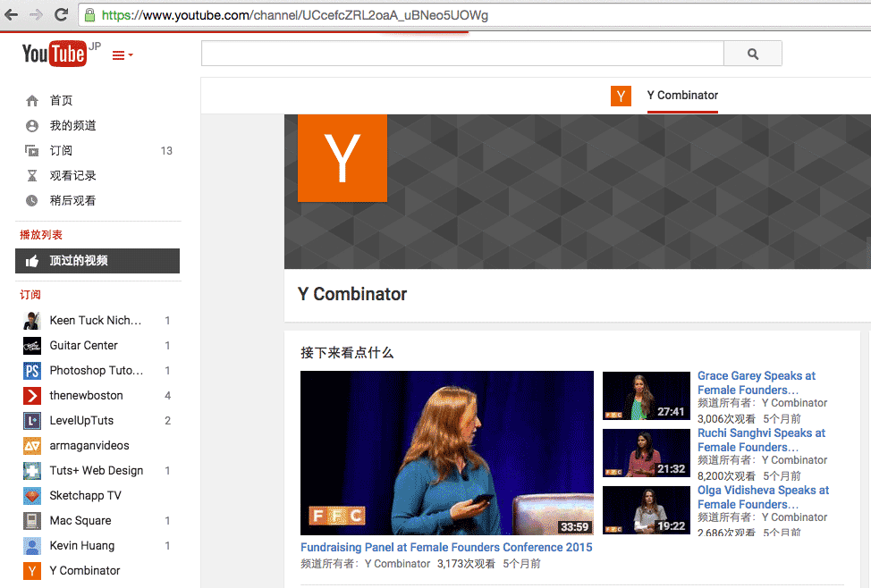
Task: Click small orange Y icon in header
Action: (x=621, y=96)
